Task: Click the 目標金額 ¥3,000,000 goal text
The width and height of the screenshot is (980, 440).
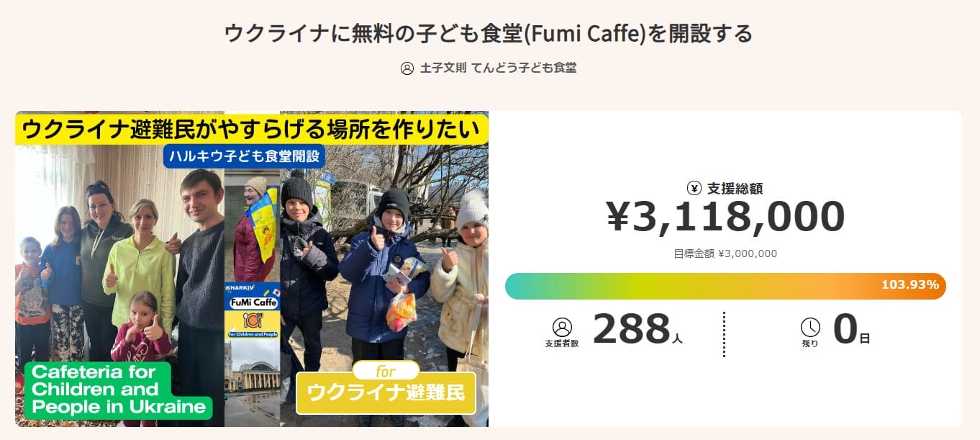Action: click(725, 253)
